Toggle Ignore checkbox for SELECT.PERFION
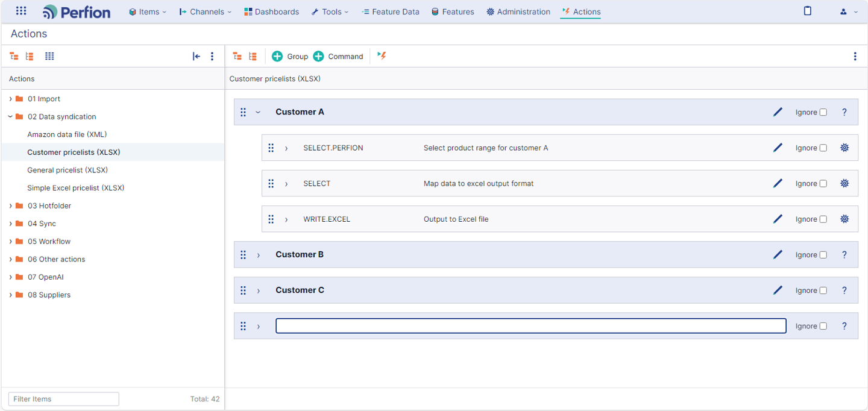 pyautogui.click(x=823, y=148)
